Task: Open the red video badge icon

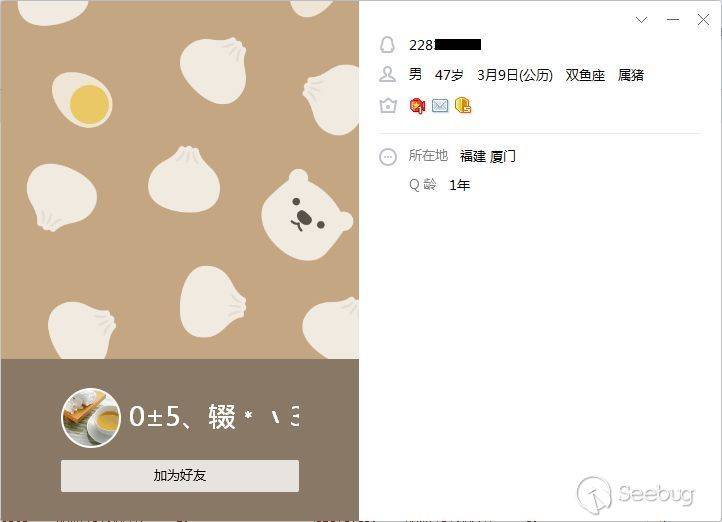Action: (417, 106)
